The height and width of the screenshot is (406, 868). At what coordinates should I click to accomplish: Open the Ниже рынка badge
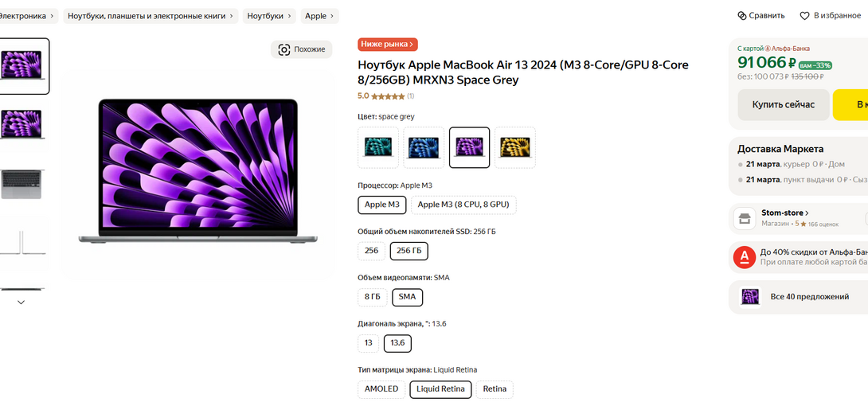tap(388, 45)
